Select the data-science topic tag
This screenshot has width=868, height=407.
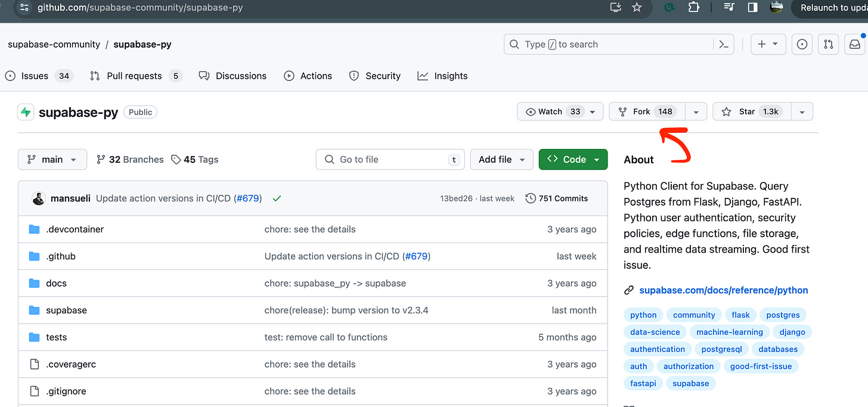pos(655,332)
